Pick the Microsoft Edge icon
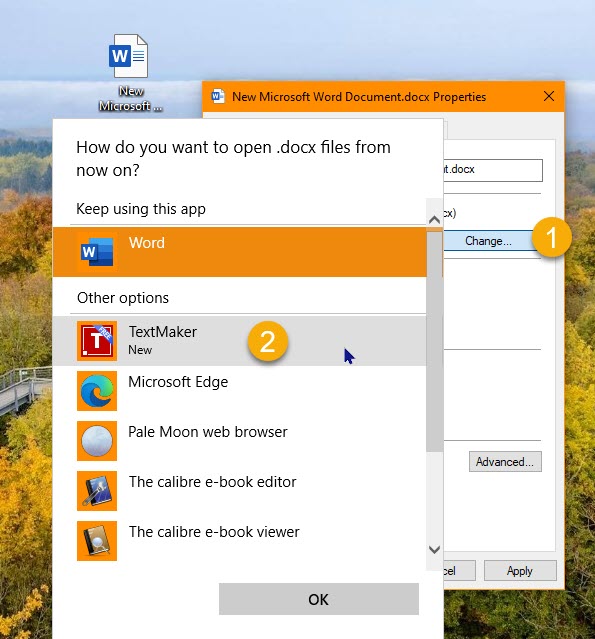The height and width of the screenshot is (639, 595). 97,391
